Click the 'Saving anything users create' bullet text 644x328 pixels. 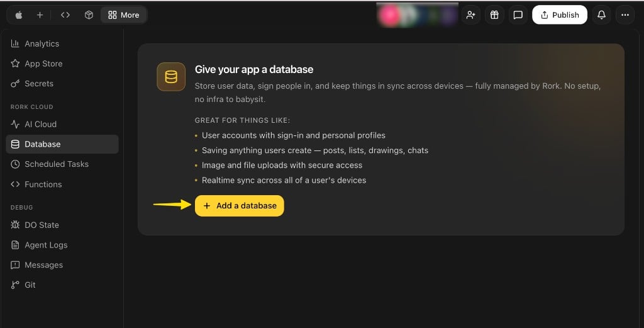[314, 150]
